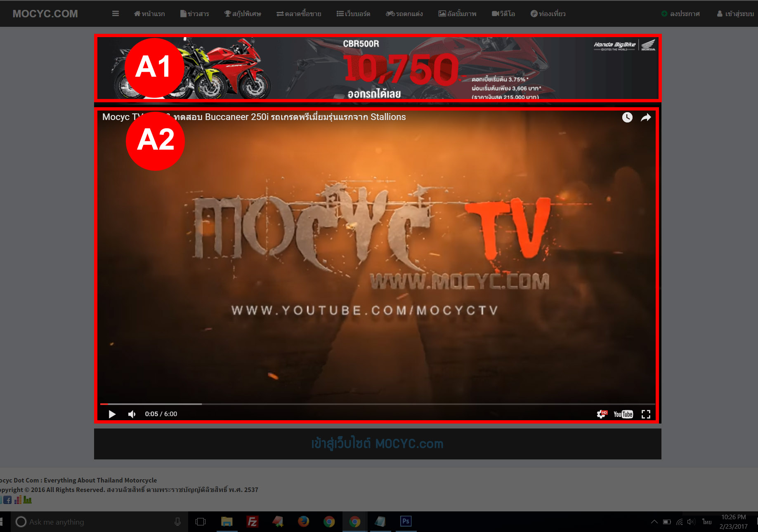Open the ตลาดซื้อขาย marketplace menu

point(299,14)
